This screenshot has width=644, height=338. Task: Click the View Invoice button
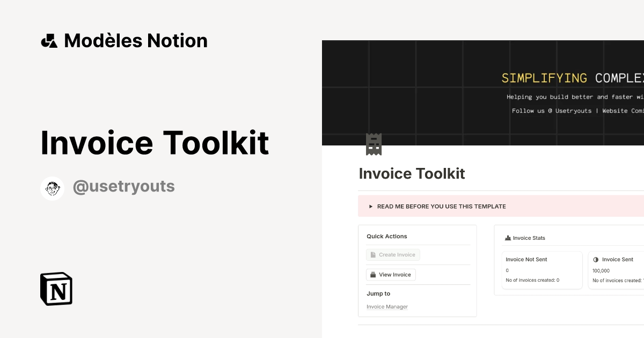pyautogui.click(x=391, y=274)
